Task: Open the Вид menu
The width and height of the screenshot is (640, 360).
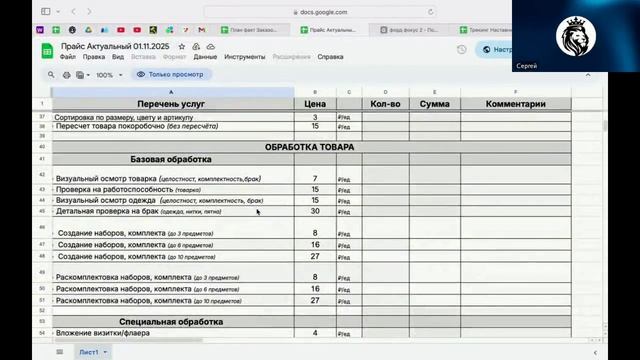Action: (118, 57)
